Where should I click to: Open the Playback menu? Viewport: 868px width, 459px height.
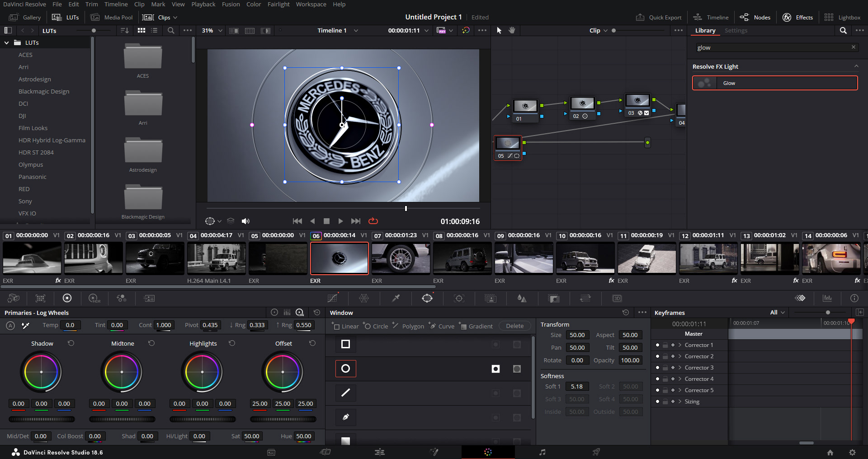point(203,4)
